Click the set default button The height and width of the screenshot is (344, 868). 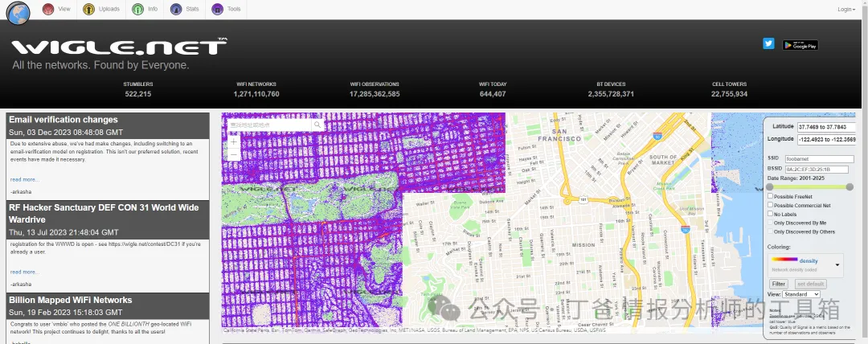pos(811,285)
